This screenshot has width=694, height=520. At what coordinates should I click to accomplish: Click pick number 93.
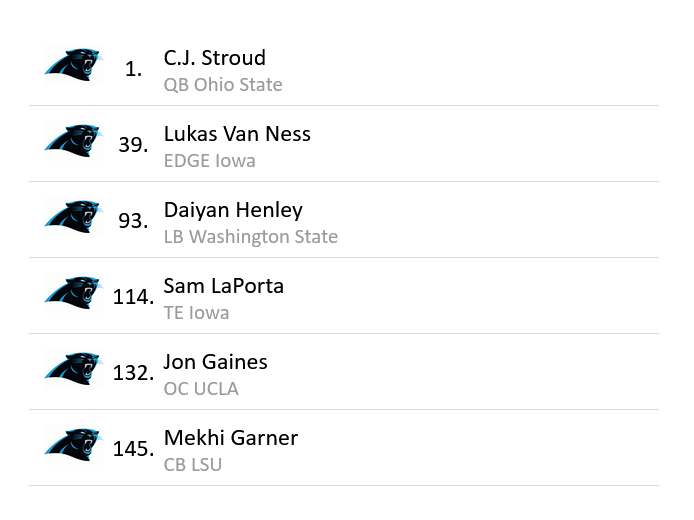[x=132, y=221]
